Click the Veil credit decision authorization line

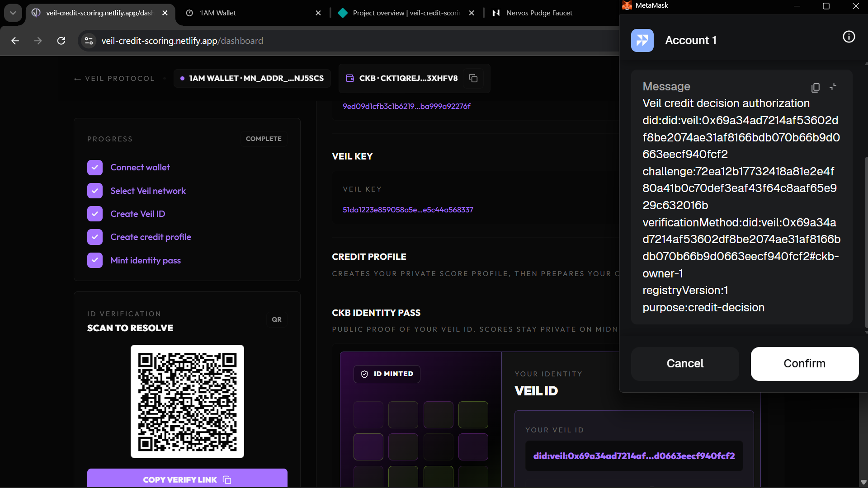coord(726,103)
